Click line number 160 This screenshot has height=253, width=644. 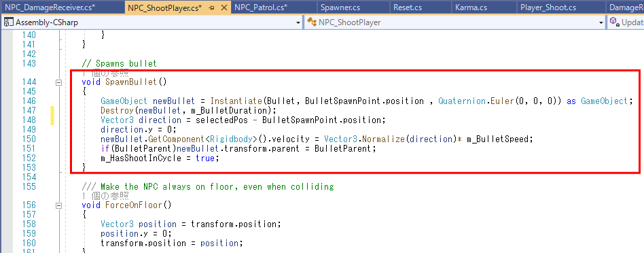(30, 243)
